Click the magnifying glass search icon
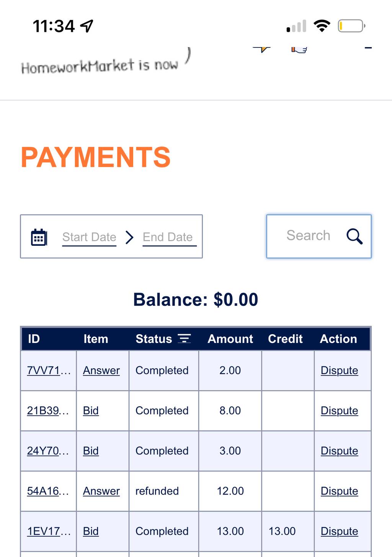392x557 pixels. point(354,236)
